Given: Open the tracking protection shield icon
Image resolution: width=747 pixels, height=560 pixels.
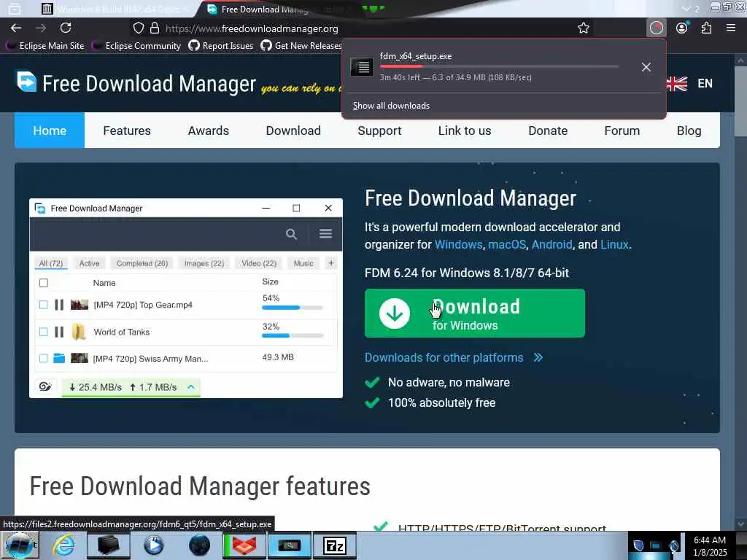Looking at the screenshot, I should [x=138, y=28].
